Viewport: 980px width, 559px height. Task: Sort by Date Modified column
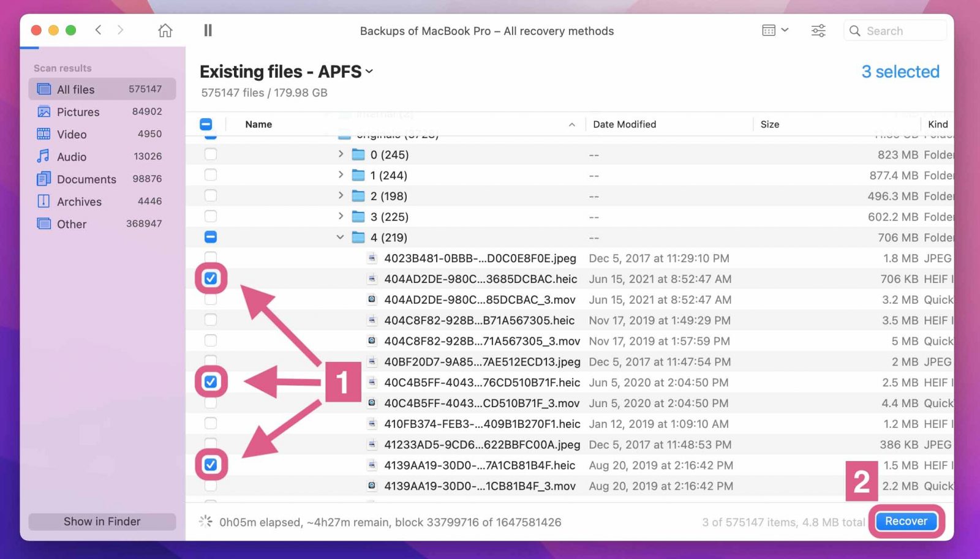coord(624,124)
